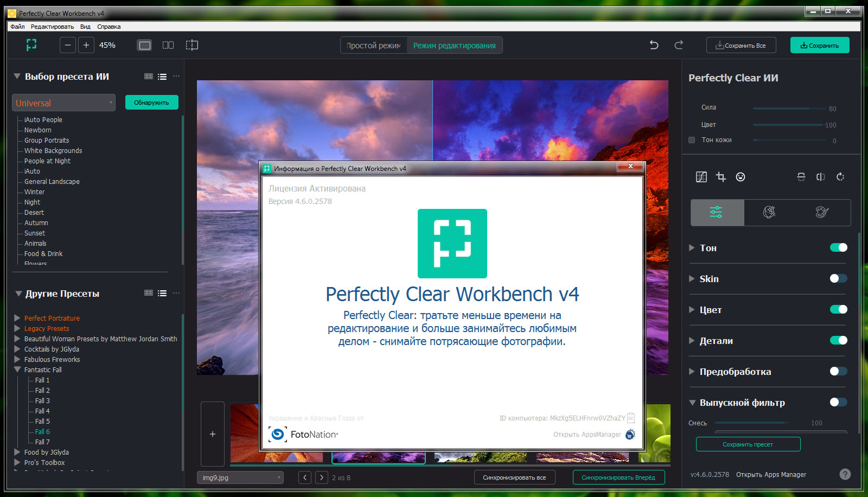Click the green Сохранить button

(x=820, y=45)
